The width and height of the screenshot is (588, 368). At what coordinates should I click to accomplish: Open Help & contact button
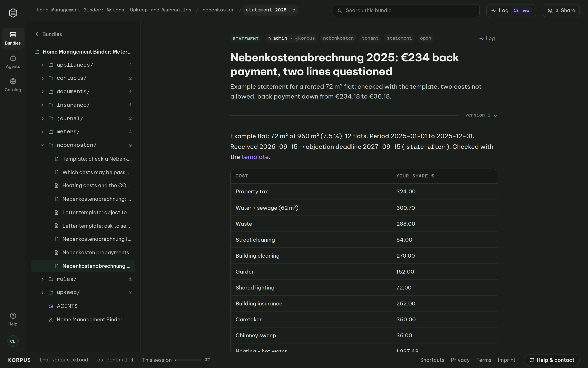point(552,360)
